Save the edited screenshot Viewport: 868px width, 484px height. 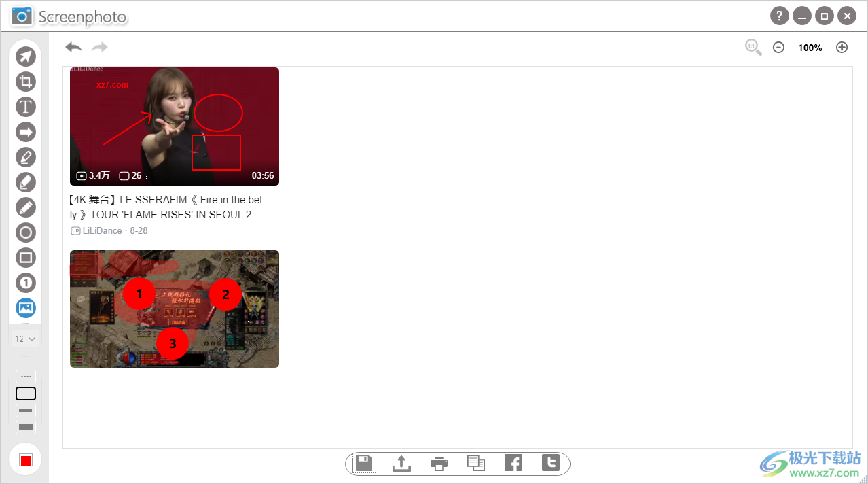pos(363,463)
